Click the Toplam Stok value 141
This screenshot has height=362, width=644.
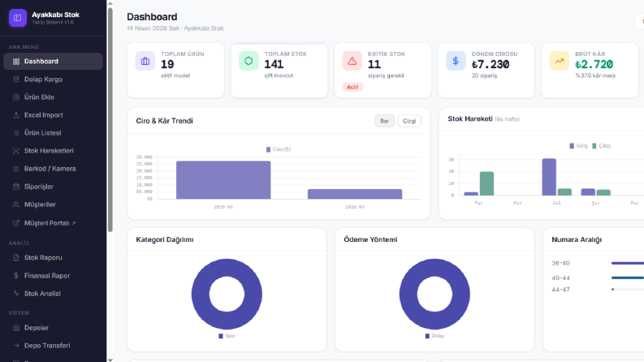(274, 64)
